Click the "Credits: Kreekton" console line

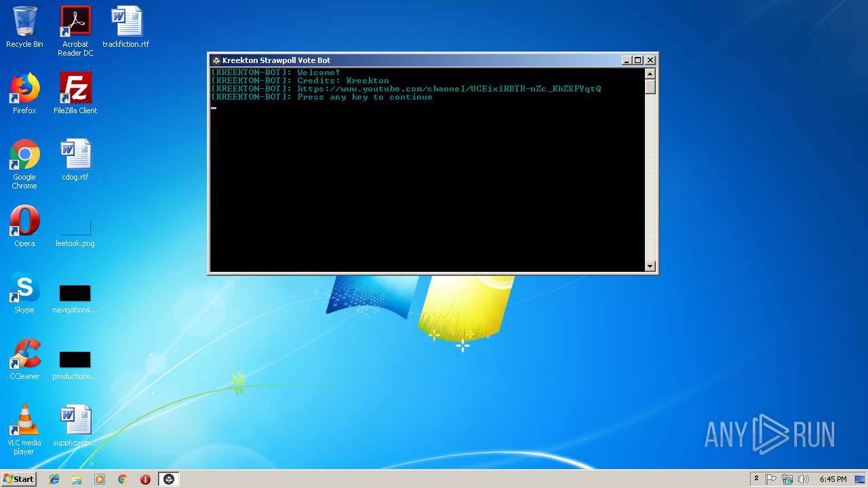click(x=300, y=81)
